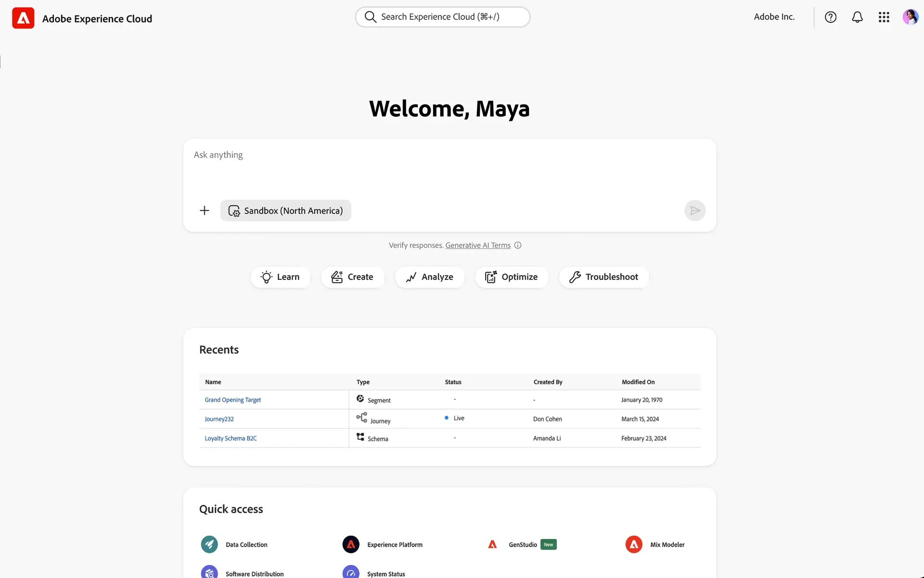Screen dimensions: 924x578
Task: Open the Loyalty Schema B2C link
Action: (x=231, y=438)
